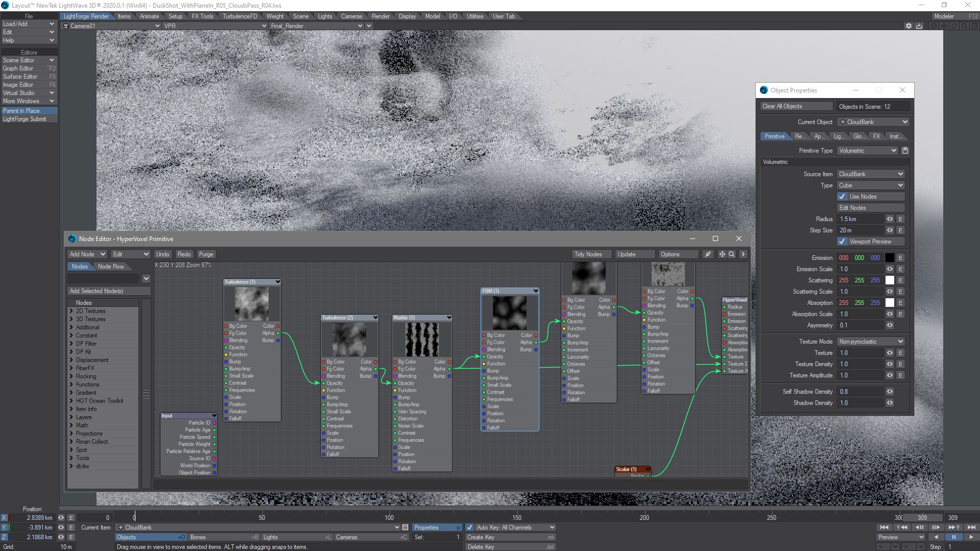Select Lights selection mode

tap(297, 537)
